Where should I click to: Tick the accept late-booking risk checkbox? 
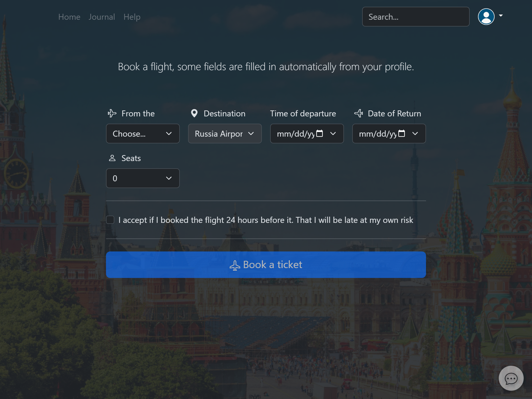tap(110, 220)
